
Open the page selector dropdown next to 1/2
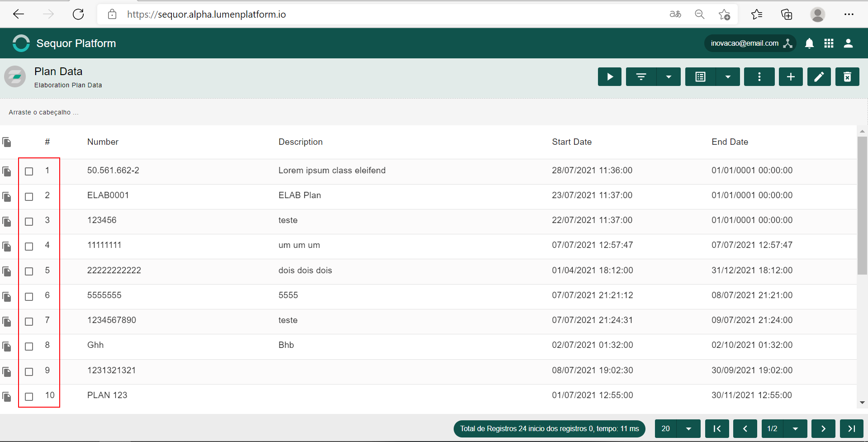tap(795, 429)
